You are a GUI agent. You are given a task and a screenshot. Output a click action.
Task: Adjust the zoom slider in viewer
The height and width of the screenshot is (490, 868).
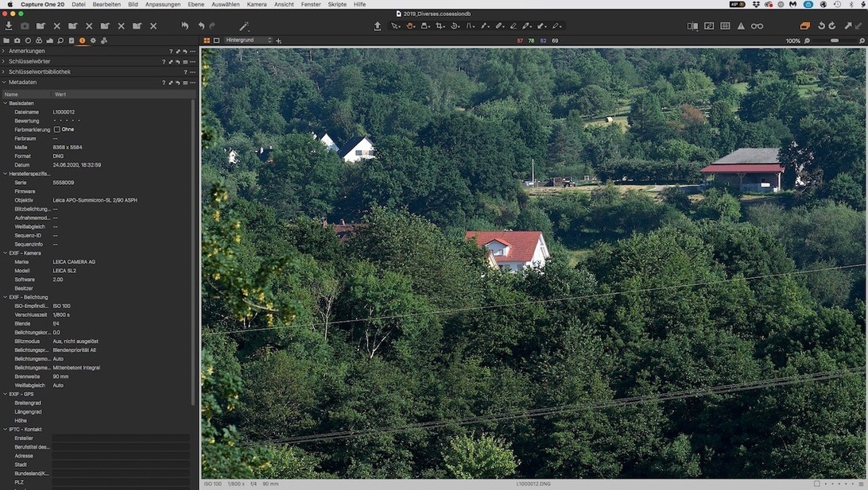click(x=834, y=41)
